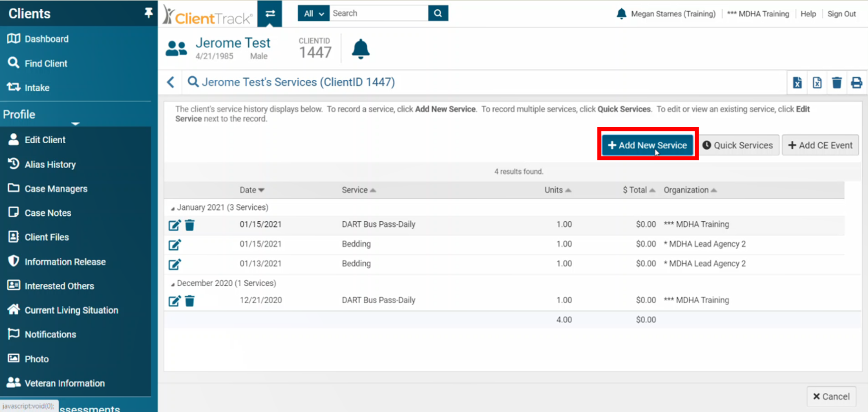Open Intake in sidebar
The image size is (868, 412).
coord(37,88)
